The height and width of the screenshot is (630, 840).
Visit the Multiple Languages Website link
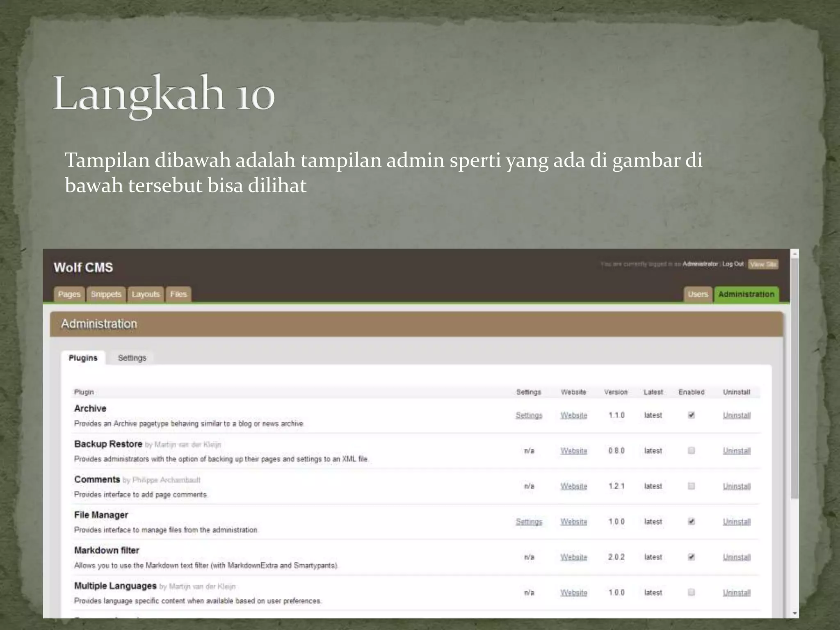tap(574, 592)
